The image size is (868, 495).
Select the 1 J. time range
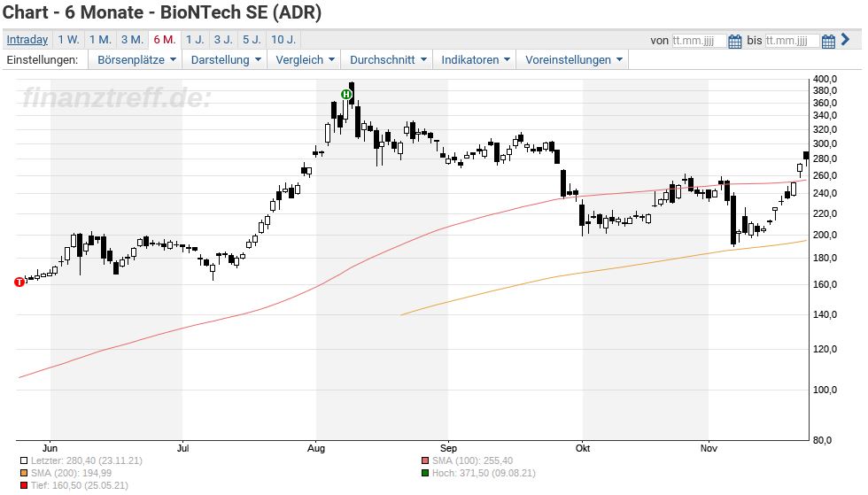tap(195, 40)
